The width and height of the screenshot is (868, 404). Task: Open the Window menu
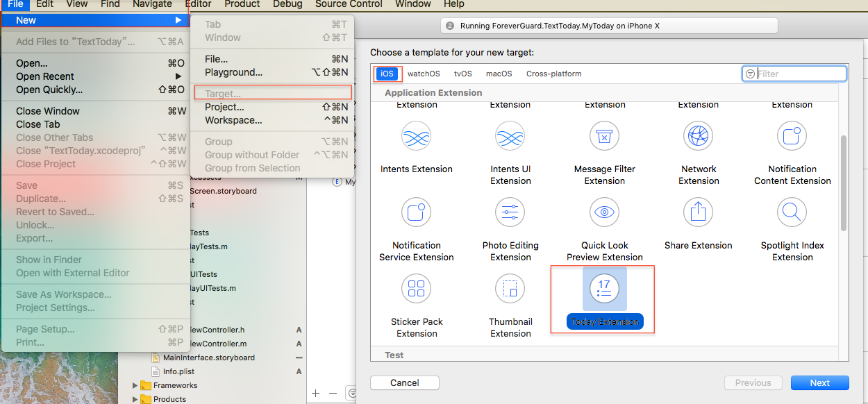pos(413,4)
